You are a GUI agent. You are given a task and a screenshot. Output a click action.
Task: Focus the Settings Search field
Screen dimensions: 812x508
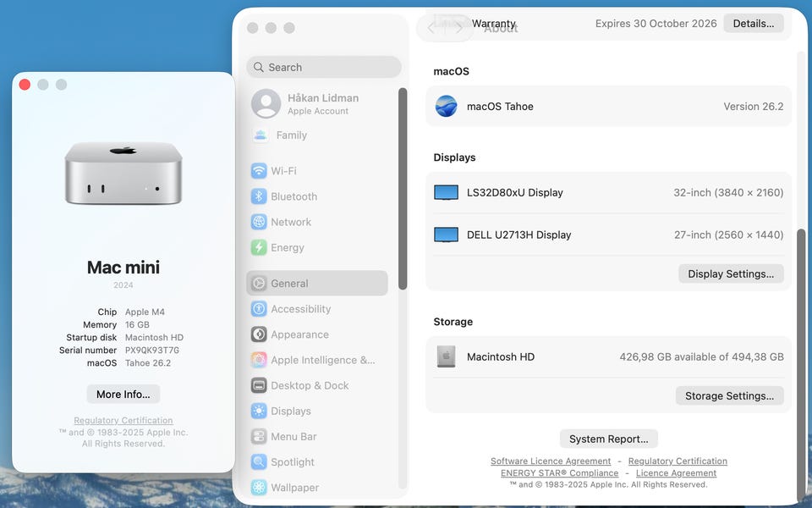pos(324,67)
